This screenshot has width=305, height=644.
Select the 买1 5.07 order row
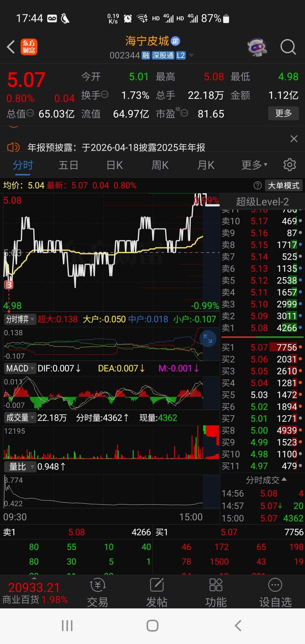coord(262,347)
